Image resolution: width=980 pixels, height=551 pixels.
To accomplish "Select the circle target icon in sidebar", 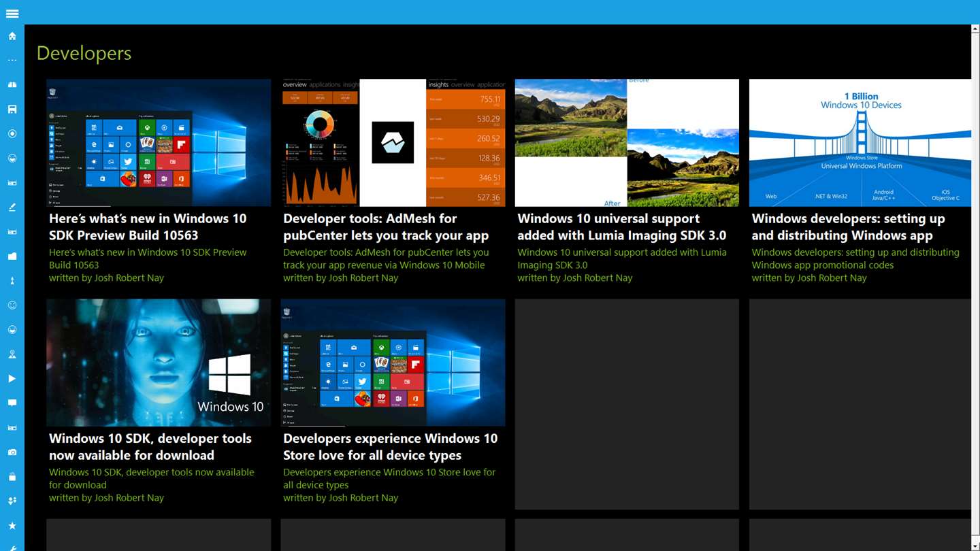I will pos(12,134).
